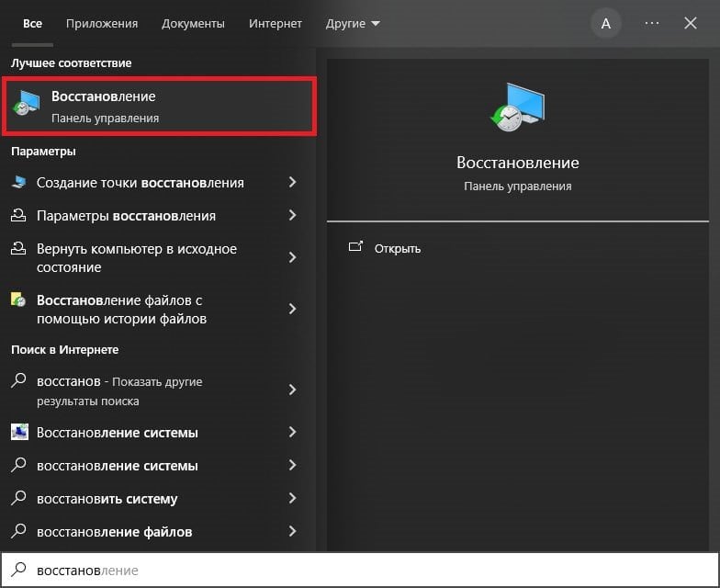Expand arrow for Создание точки восстановления
720x588 pixels.
pyautogui.click(x=292, y=182)
